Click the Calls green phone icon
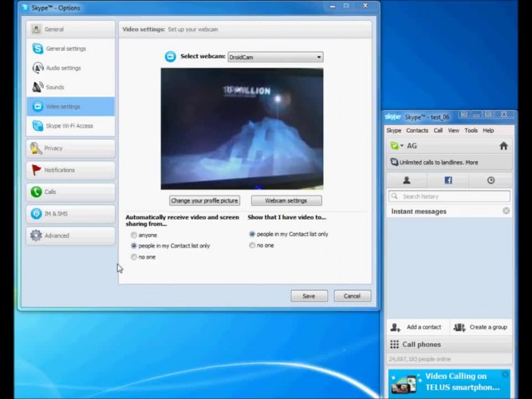Viewport: 532px width, 399px height. point(36,192)
